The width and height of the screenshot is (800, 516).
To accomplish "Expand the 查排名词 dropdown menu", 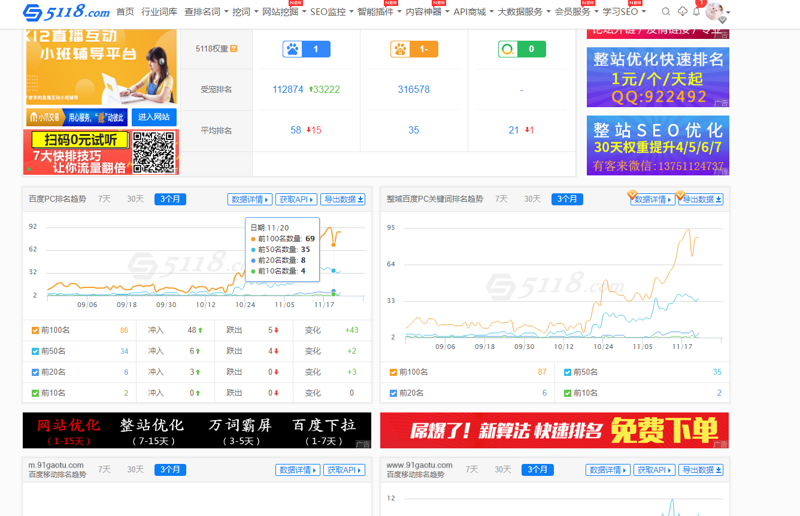I will (x=207, y=11).
